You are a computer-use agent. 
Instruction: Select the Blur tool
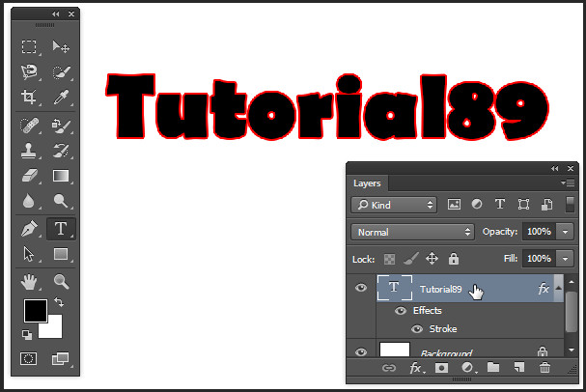pos(29,201)
